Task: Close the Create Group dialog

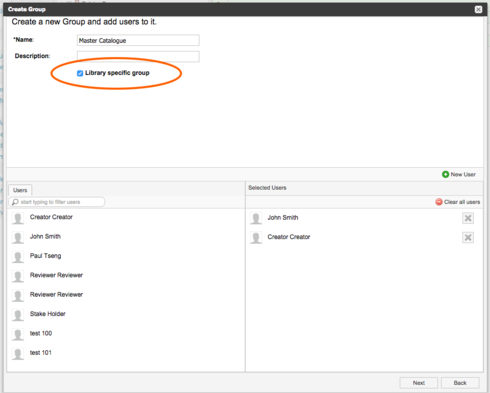Action: coord(478,9)
